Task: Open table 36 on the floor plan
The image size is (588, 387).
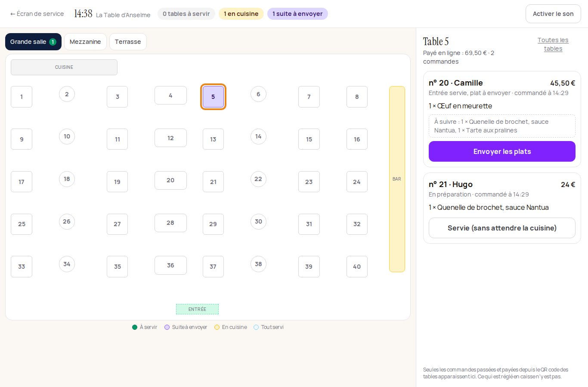Action: point(170,265)
